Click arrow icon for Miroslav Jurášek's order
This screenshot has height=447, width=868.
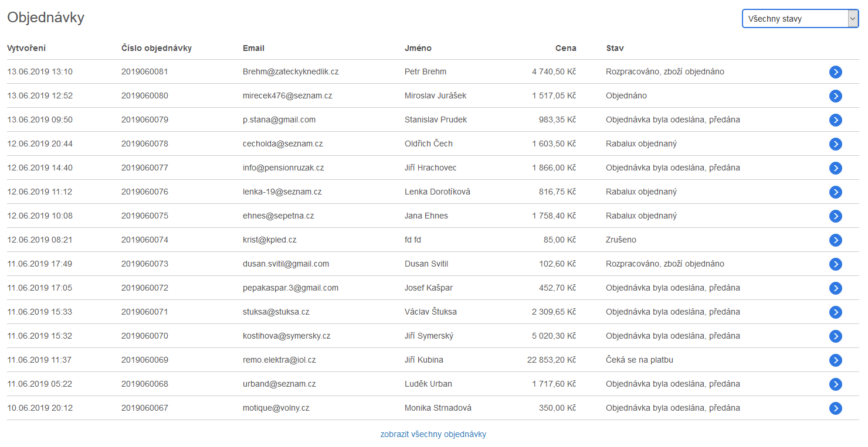point(835,96)
